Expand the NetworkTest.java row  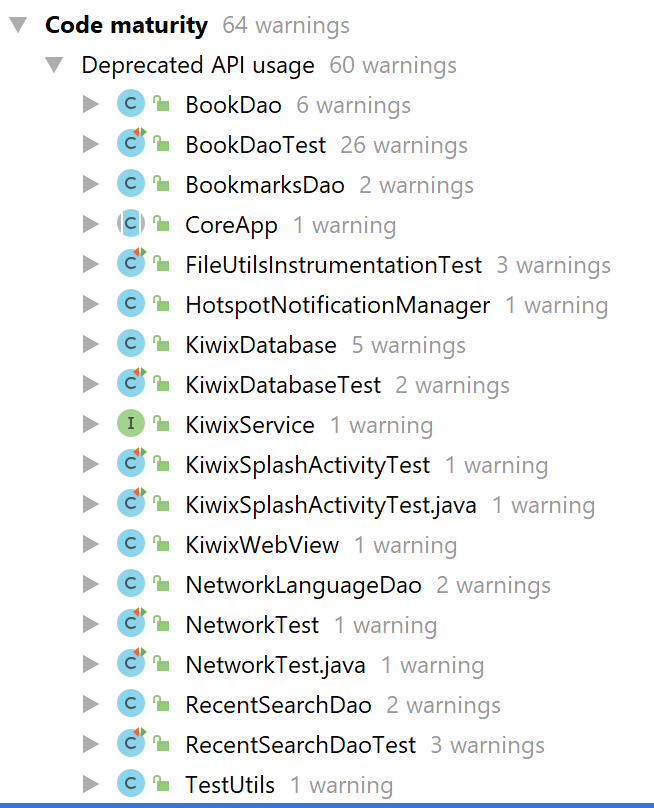(91, 664)
